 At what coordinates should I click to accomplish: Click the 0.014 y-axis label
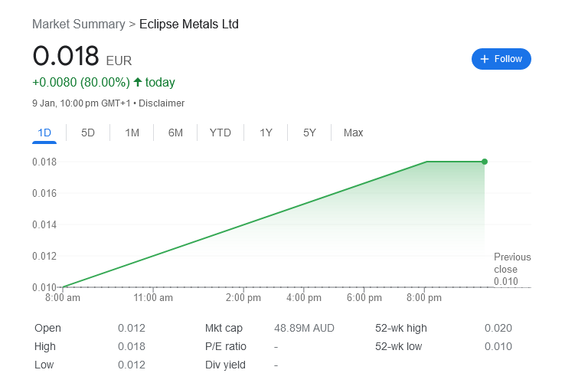click(x=44, y=224)
